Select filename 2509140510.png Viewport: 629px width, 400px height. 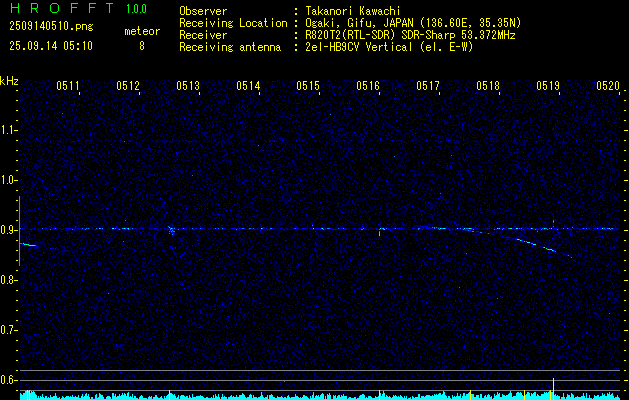51,27
